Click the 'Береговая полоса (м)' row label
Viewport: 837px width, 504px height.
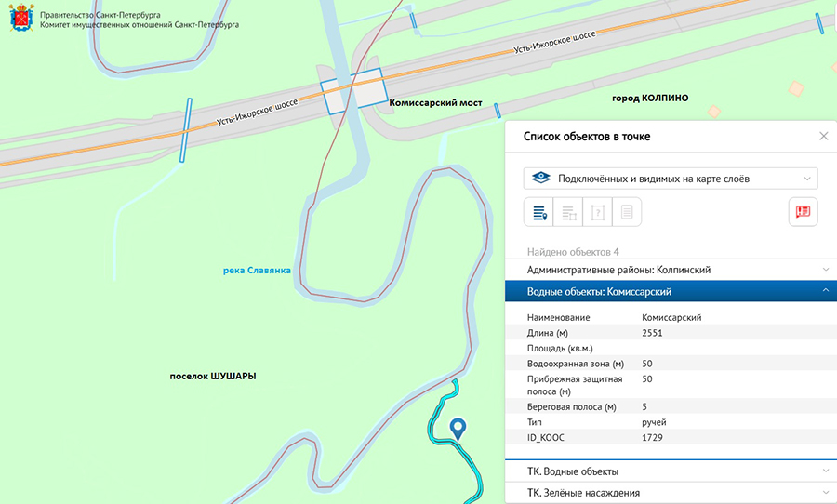pyautogui.click(x=572, y=407)
